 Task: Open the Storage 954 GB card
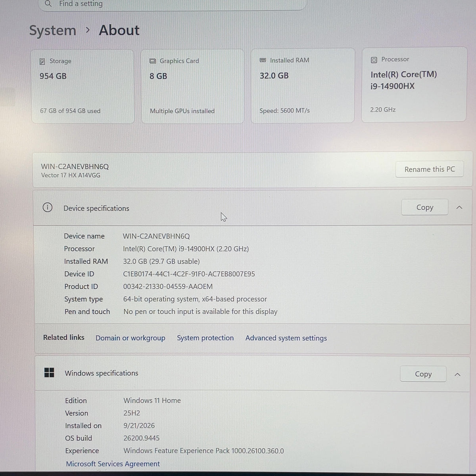pyautogui.click(x=83, y=86)
